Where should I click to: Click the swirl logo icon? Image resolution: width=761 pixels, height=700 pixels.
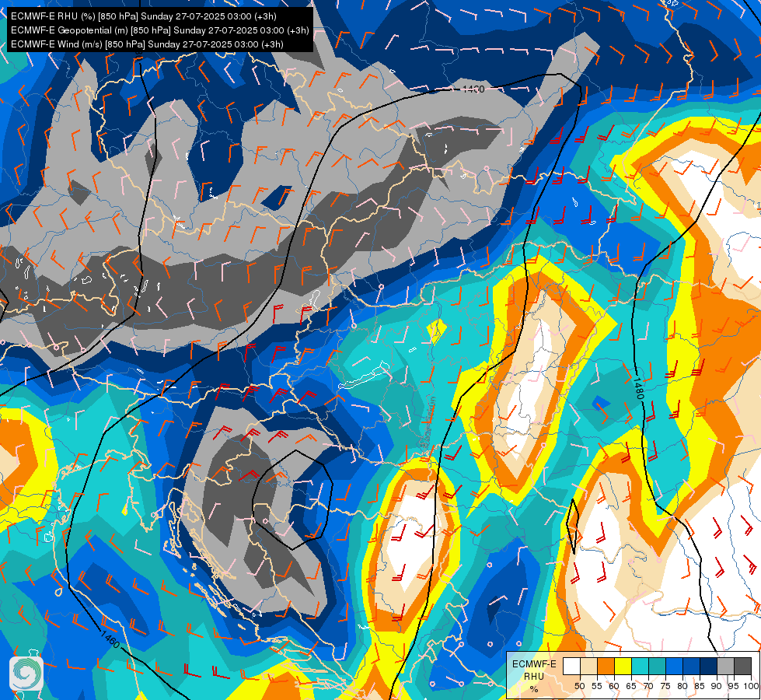[x=26, y=674]
